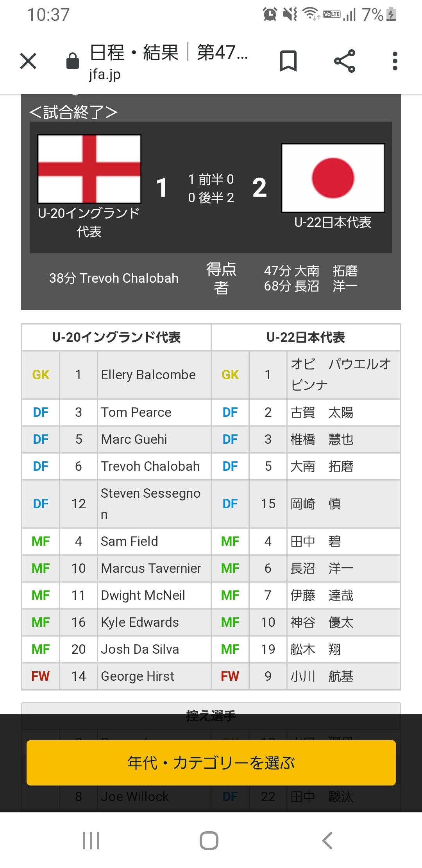The image size is (422, 868).
Task: Tap 小川 航基 in the Japan lineup
Action: (322, 676)
